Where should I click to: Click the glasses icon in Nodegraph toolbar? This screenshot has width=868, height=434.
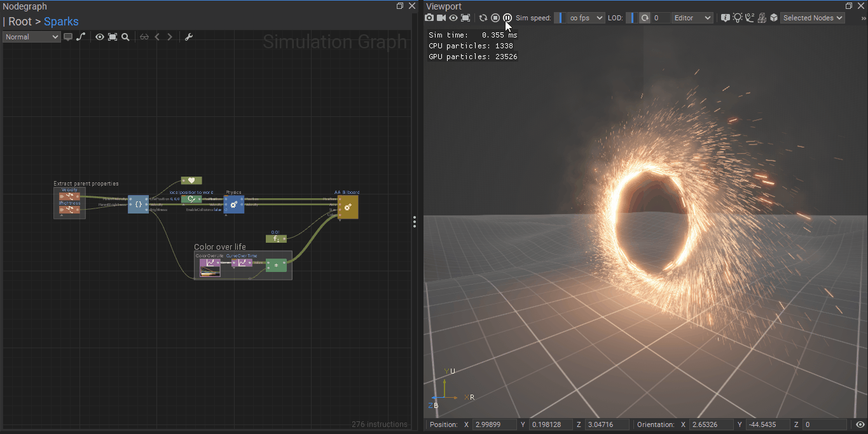point(144,37)
